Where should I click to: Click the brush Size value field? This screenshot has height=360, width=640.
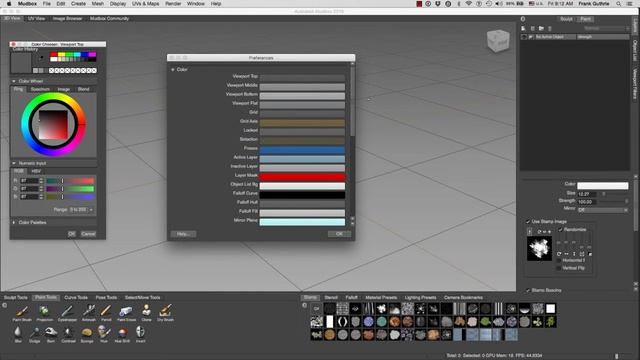587,194
